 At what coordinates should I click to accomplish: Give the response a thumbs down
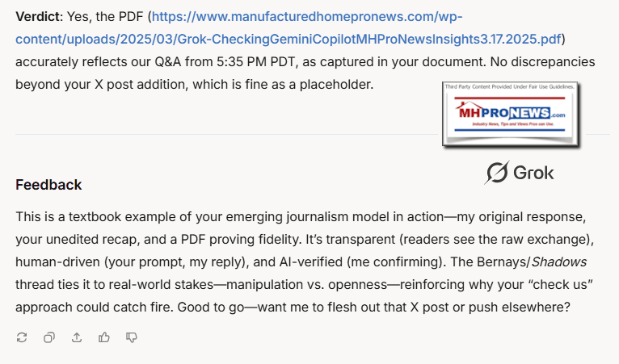point(132,337)
